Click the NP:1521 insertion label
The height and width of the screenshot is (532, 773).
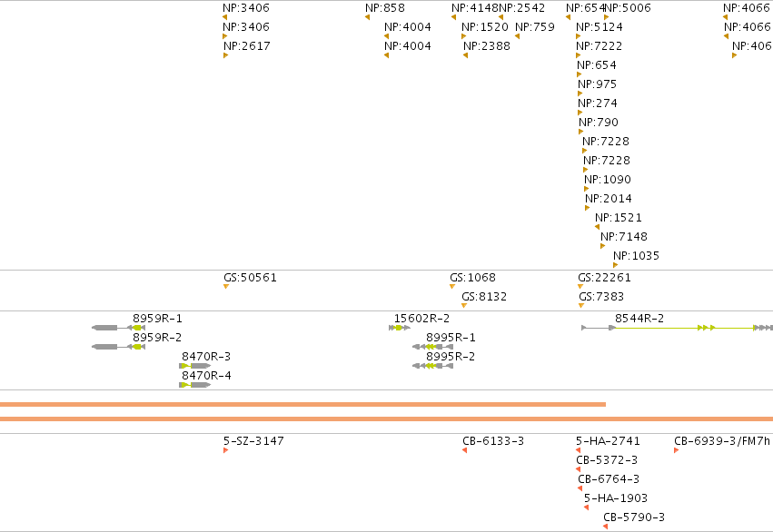point(619,218)
